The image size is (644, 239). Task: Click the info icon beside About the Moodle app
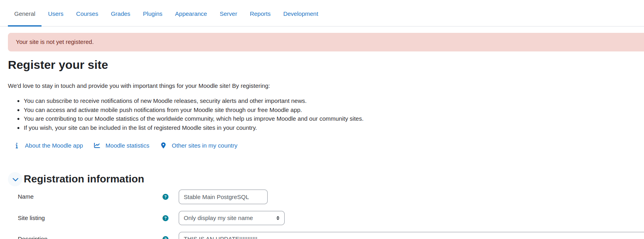click(x=17, y=146)
